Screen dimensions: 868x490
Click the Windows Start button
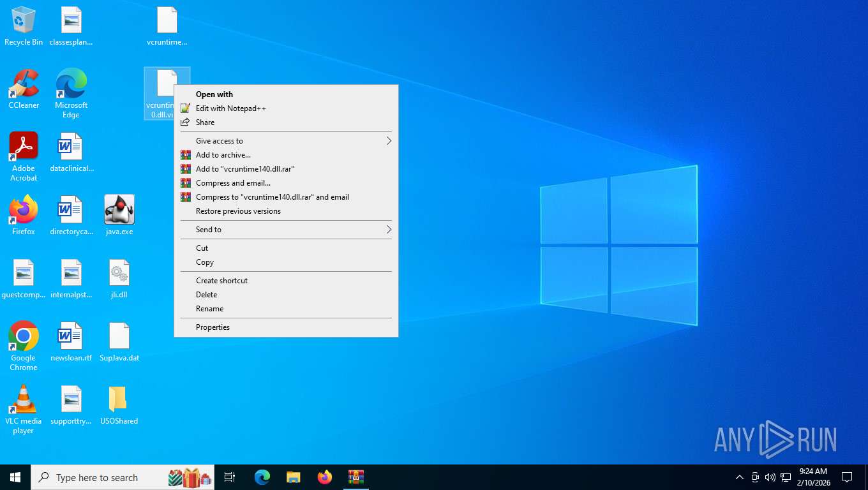pos(15,477)
